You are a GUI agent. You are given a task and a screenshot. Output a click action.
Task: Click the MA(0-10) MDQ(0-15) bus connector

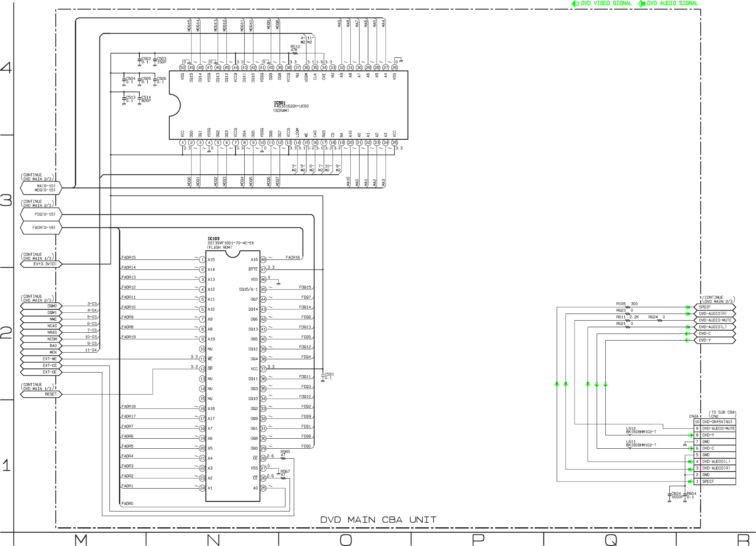[x=41, y=188]
